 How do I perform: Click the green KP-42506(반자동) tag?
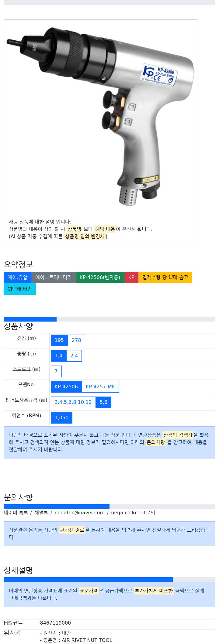[100, 278]
